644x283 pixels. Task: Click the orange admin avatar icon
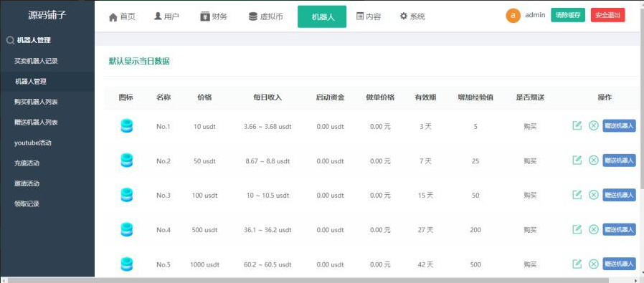coord(513,16)
